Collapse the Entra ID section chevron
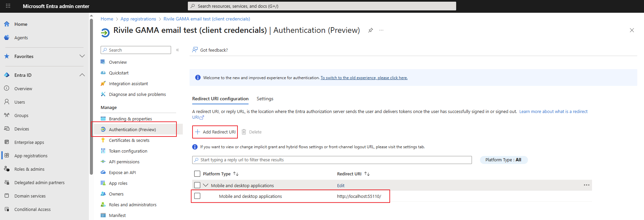This screenshot has height=220, width=644. (x=82, y=75)
